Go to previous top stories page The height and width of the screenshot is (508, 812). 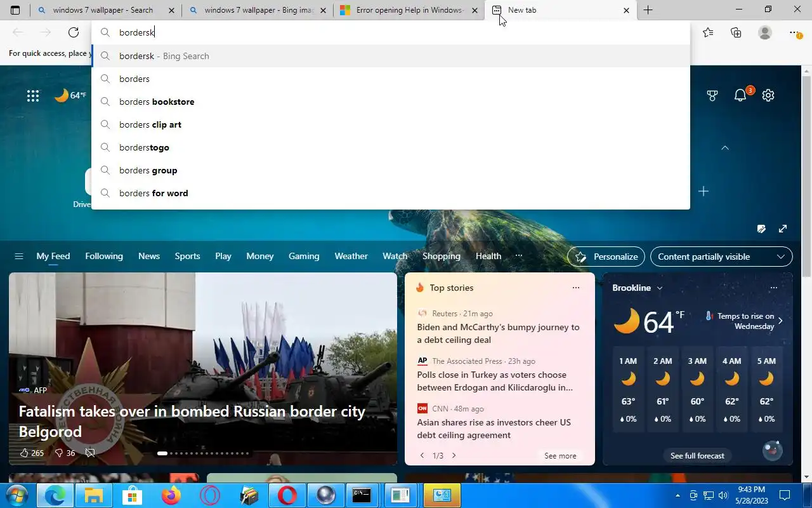(422, 455)
